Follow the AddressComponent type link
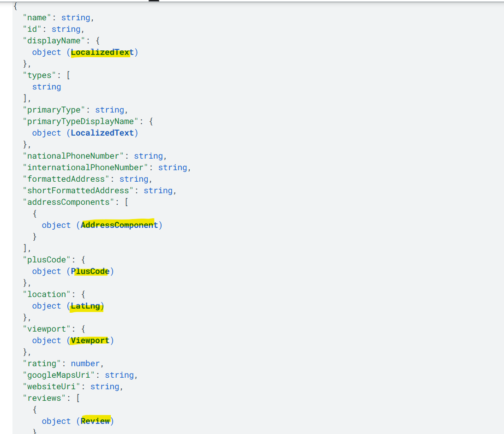 119,225
